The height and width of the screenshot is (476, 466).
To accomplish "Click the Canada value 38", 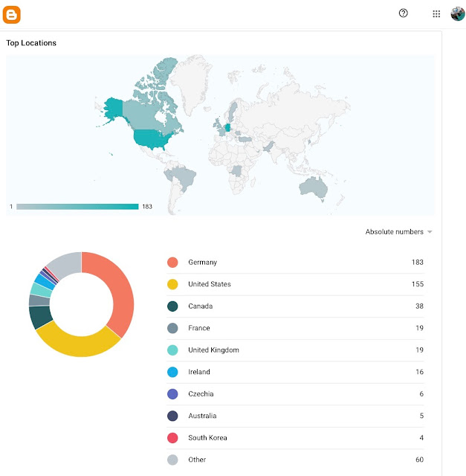I will [420, 306].
